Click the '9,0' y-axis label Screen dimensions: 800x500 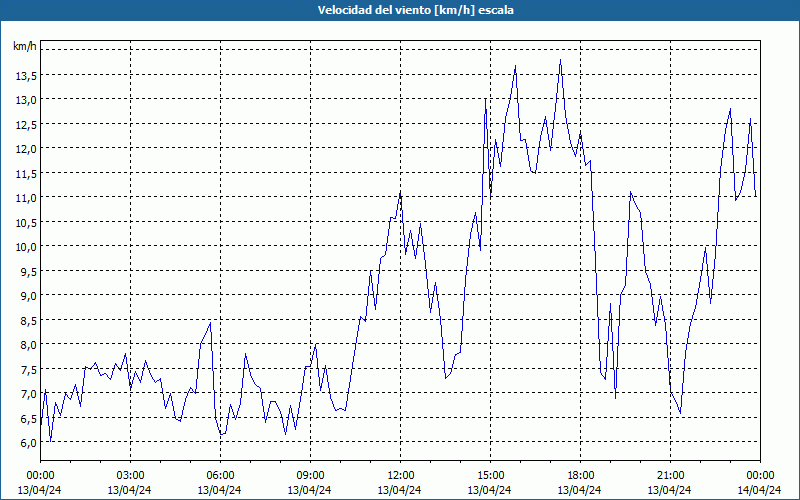click(x=28, y=296)
